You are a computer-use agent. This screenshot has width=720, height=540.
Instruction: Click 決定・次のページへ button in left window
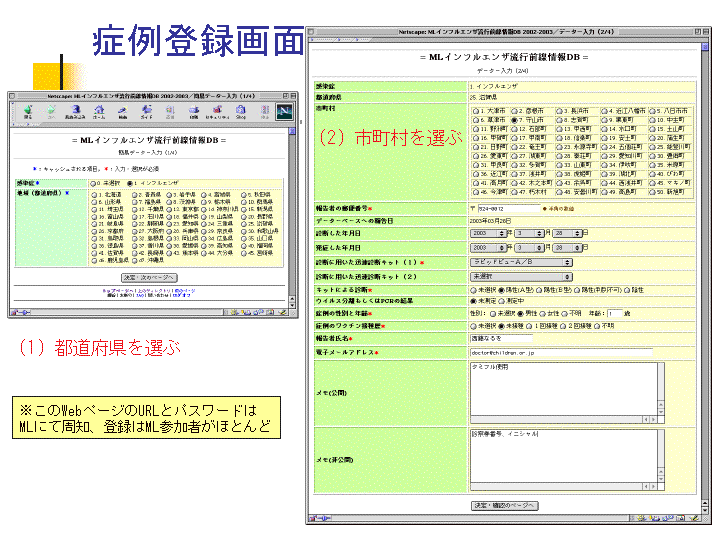coord(151,276)
